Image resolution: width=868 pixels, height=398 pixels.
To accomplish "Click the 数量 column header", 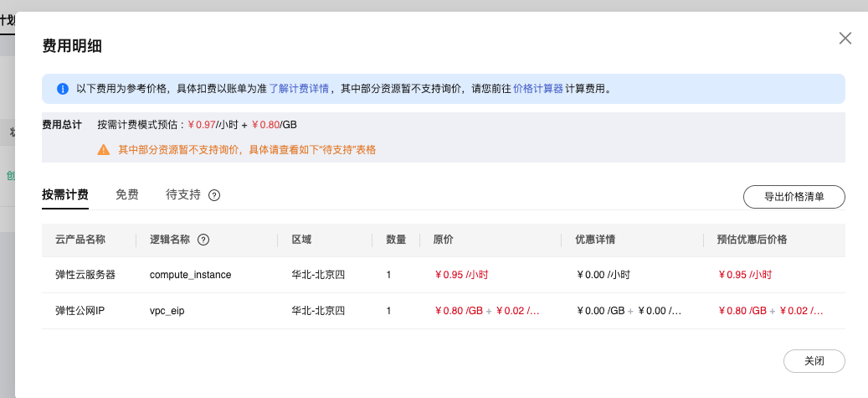I will (x=397, y=240).
